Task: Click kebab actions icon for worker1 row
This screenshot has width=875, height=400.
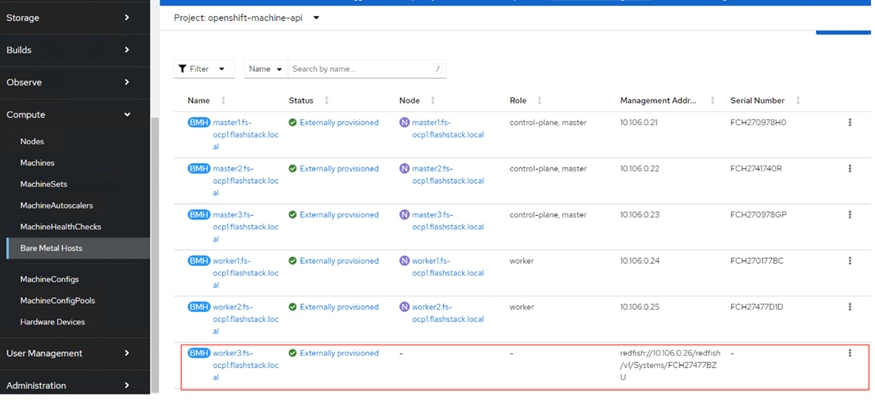Action: (x=850, y=261)
